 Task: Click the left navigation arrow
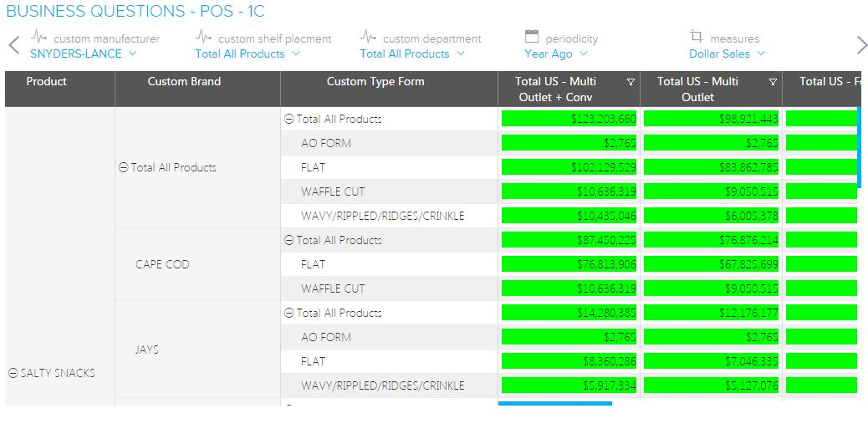[13, 45]
